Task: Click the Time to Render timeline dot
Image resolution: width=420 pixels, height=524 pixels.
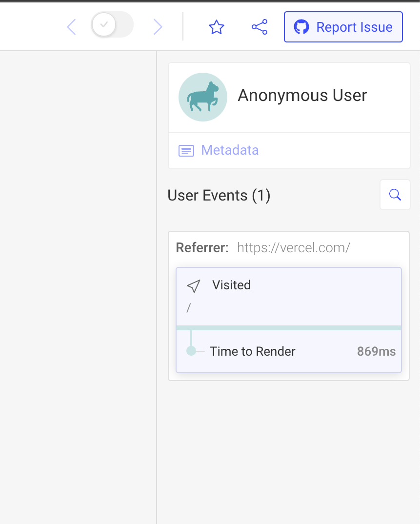Action: (191, 351)
